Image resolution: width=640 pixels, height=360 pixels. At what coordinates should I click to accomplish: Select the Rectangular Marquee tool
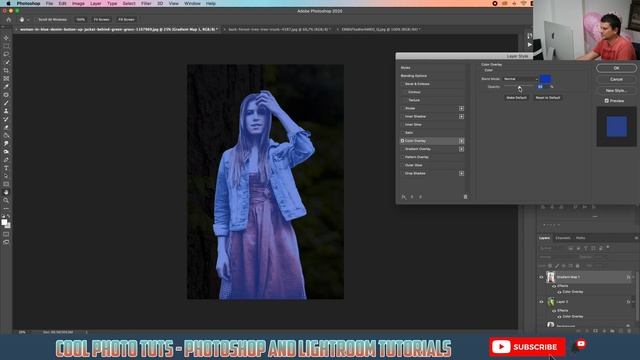[x=6, y=46]
